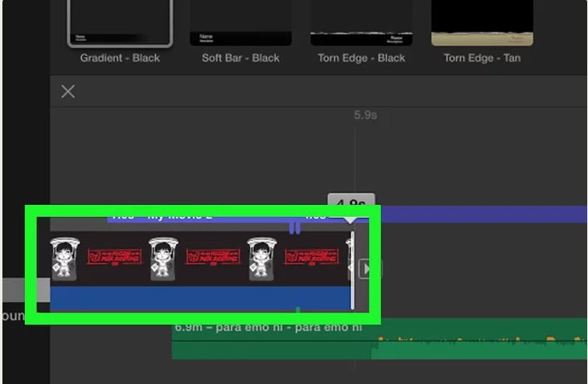Choose the Torn Edge - Tan title thumbnail
The width and height of the screenshot is (588, 384).
tap(482, 22)
